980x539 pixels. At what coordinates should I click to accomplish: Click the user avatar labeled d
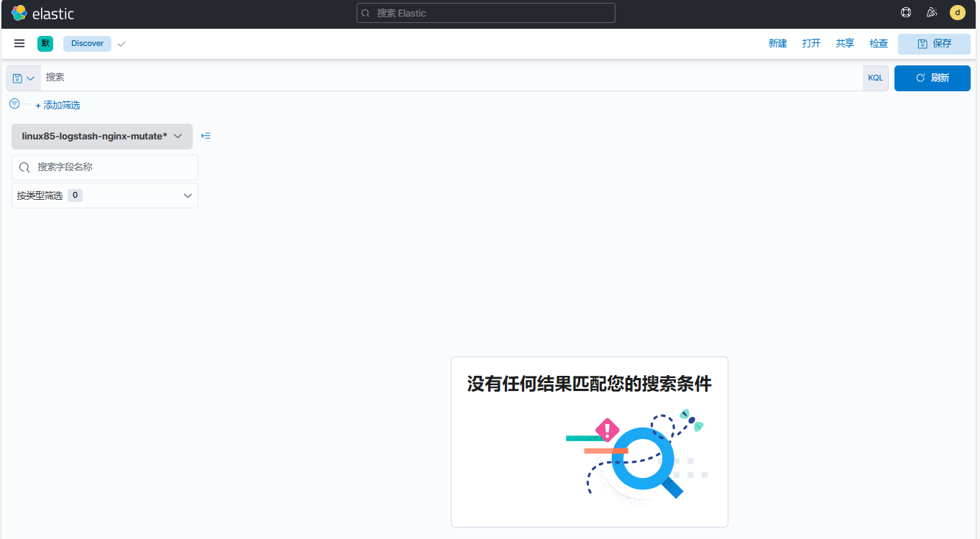click(957, 13)
